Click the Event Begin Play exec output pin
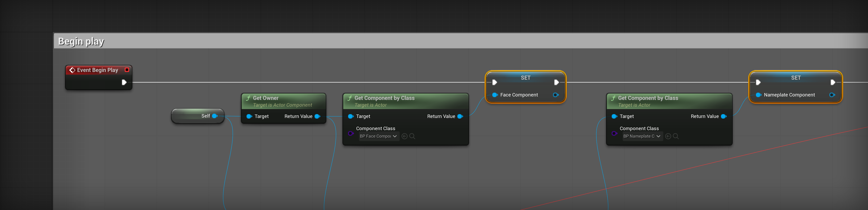 (x=124, y=82)
